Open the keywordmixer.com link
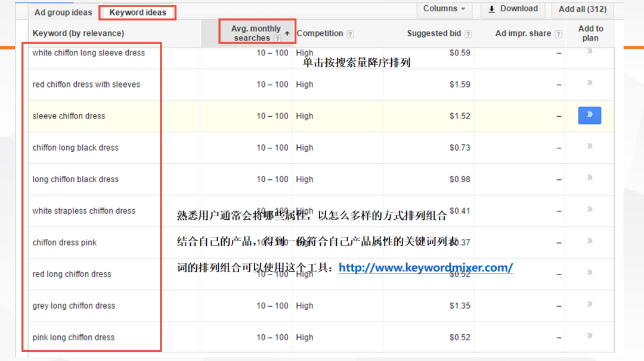Screen dimensions: 644x361 425,268
